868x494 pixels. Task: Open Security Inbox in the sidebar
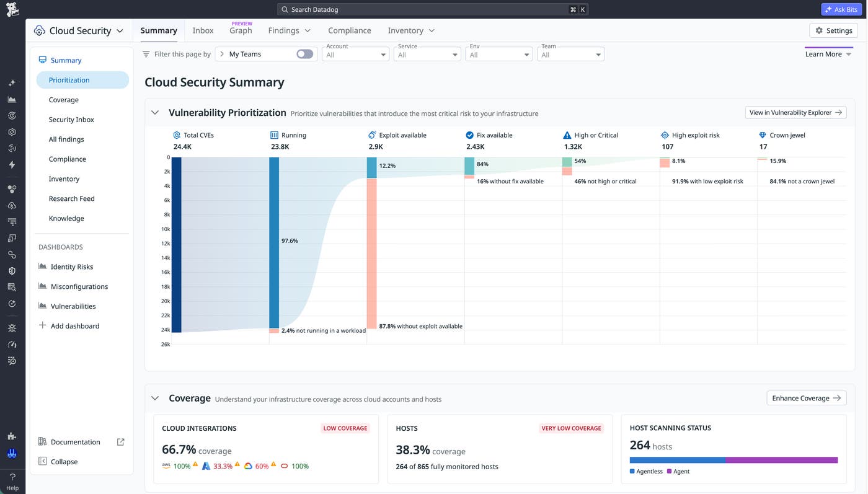(71, 120)
